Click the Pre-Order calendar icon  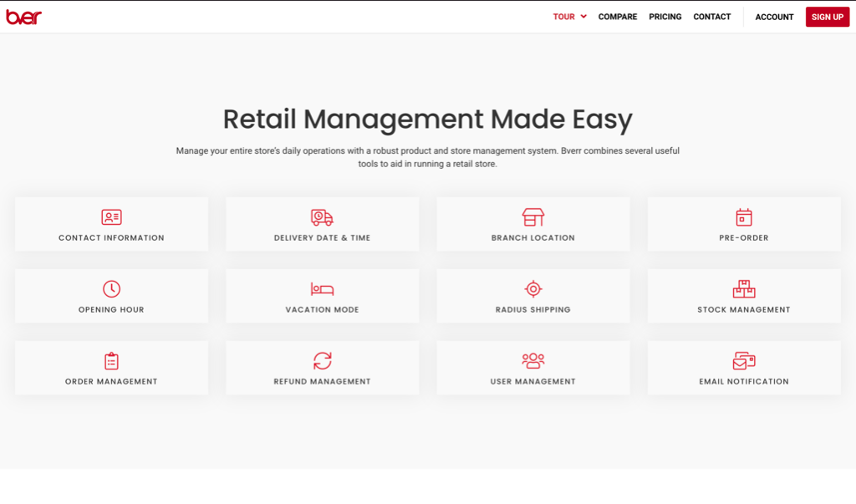[743, 216]
